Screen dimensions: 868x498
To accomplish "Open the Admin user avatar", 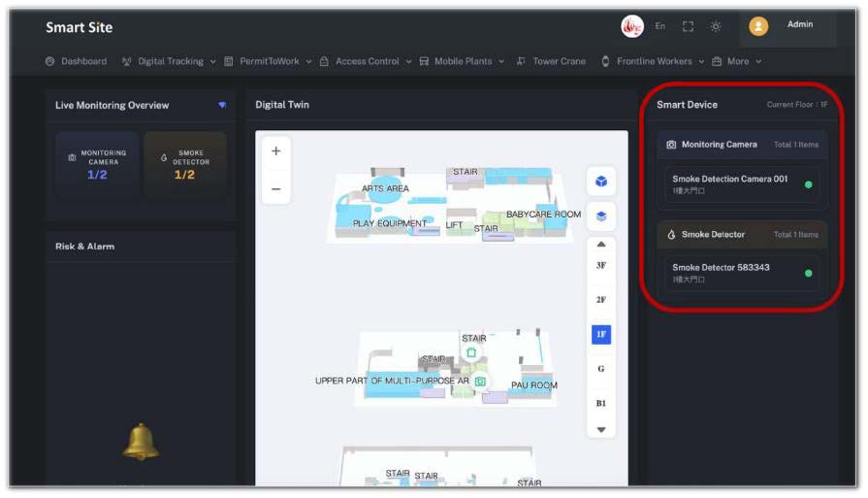I will click(x=758, y=26).
